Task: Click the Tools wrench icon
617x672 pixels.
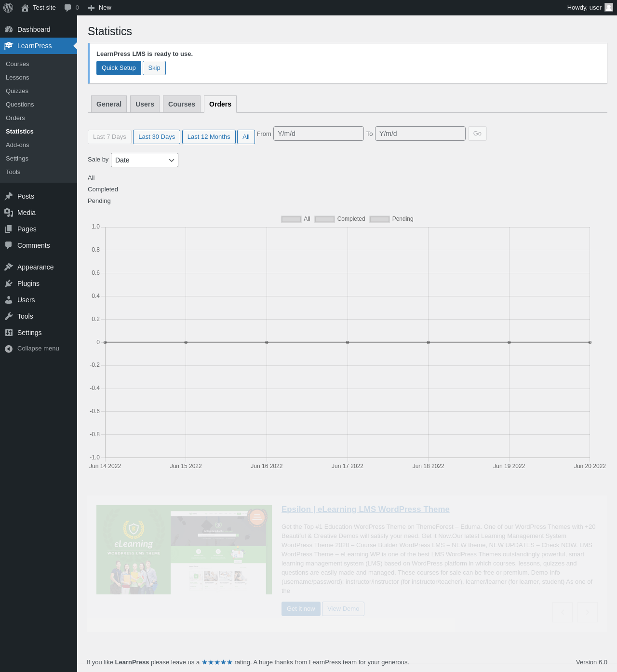Action: pyautogui.click(x=9, y=316)
